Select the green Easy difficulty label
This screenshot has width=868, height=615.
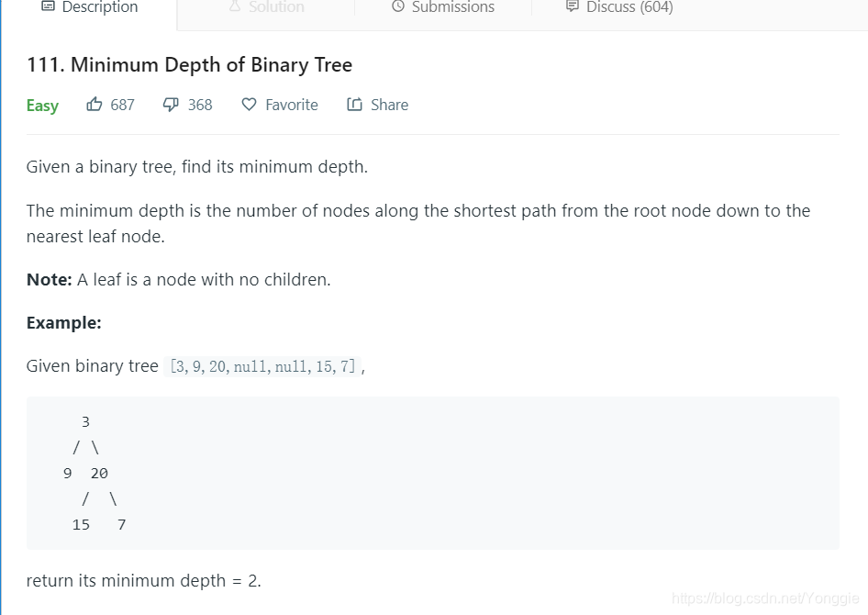pyautogui.click(x=42, y=105)
